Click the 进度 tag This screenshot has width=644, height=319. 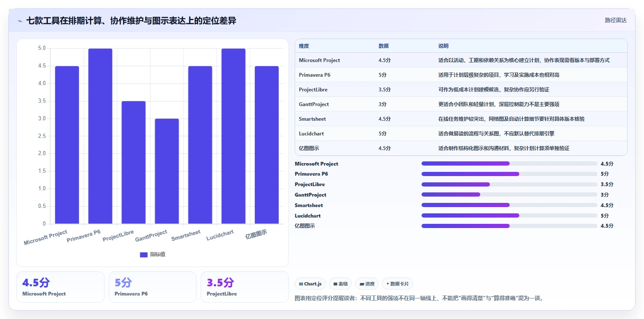pyautogui.click(x=367, y=284)
